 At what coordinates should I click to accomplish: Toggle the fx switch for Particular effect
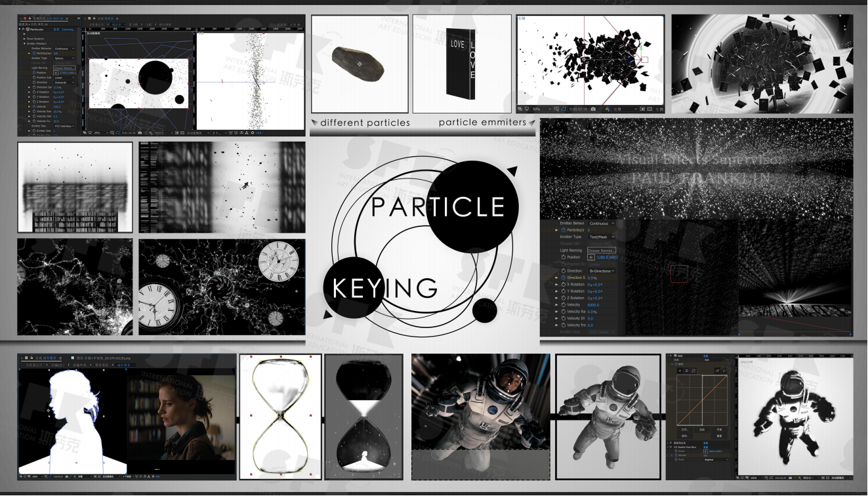(x=24, y=29)
